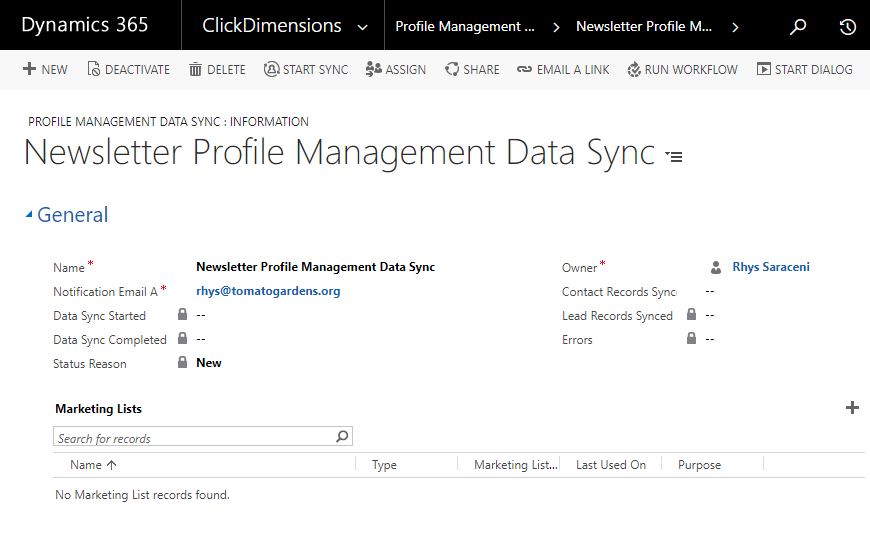Click the Errors field value dashes
This screenshot has width=870, height=548.
[x=710, y=339]
